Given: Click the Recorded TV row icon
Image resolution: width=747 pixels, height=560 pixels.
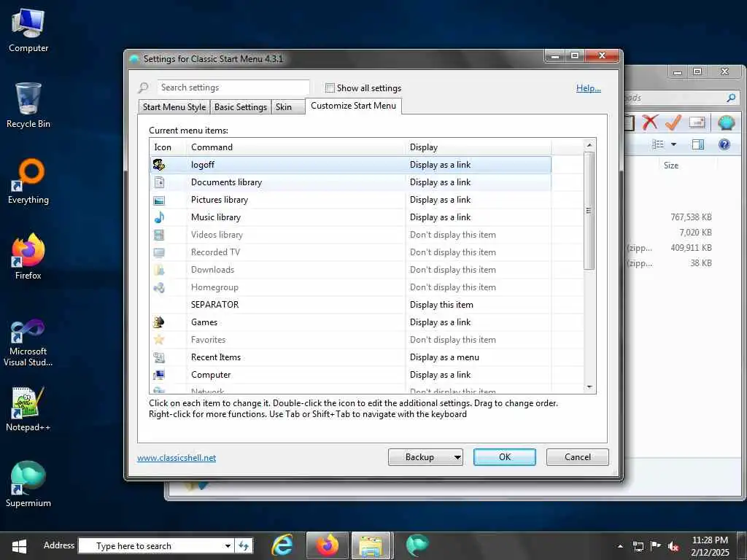Looking at the screenshot, I should pos(159,252).
